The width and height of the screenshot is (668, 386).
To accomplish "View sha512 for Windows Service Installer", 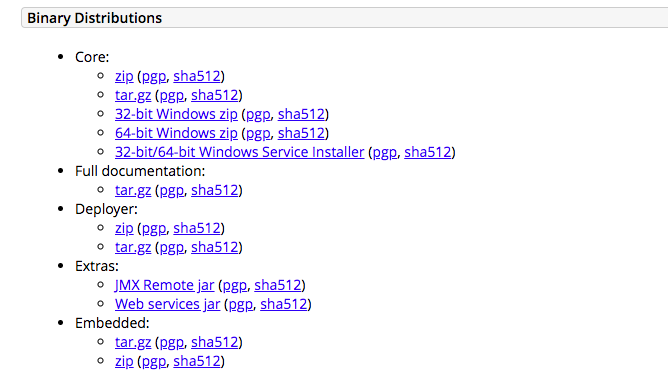I will [428, 152].
